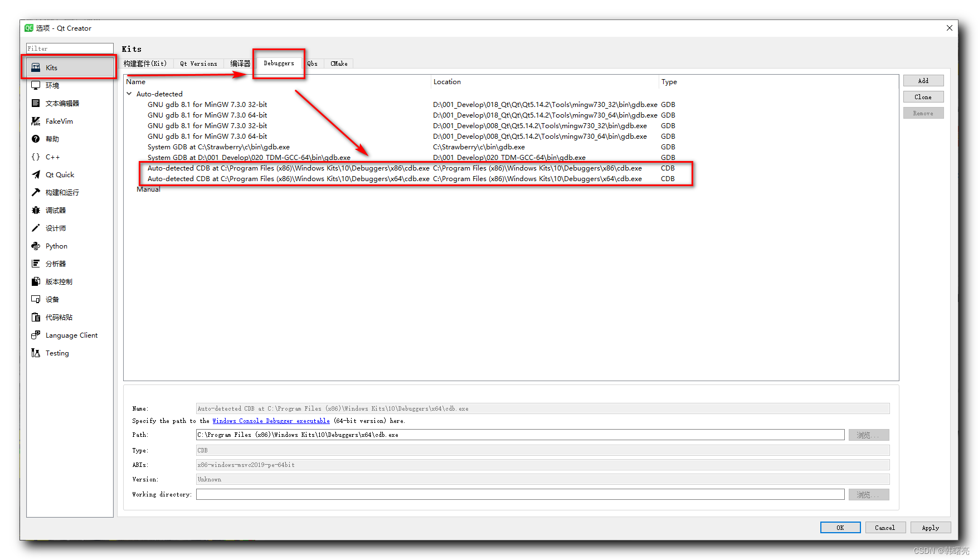Screen dimensions: 978x560
Task: Switch to the CMake tab
Action: pos(338,63)
